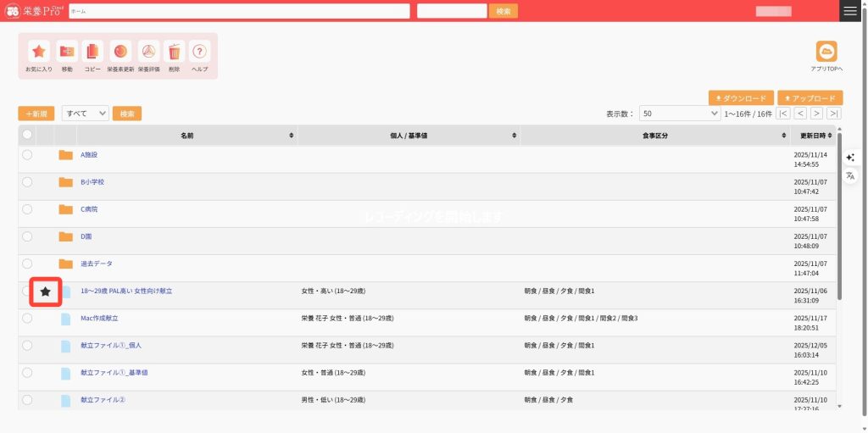Click the ホーム search input field

tap(239, 11)
